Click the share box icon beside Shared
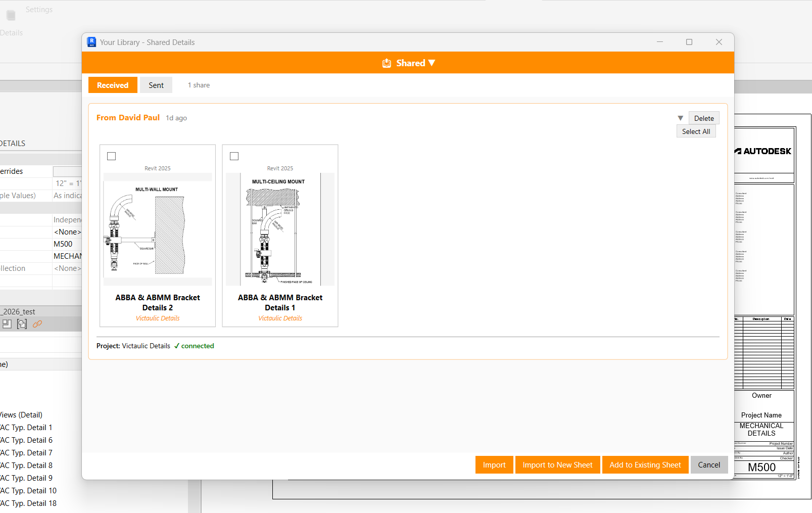This screenshot has height=513, width=812. pos(387,63)
